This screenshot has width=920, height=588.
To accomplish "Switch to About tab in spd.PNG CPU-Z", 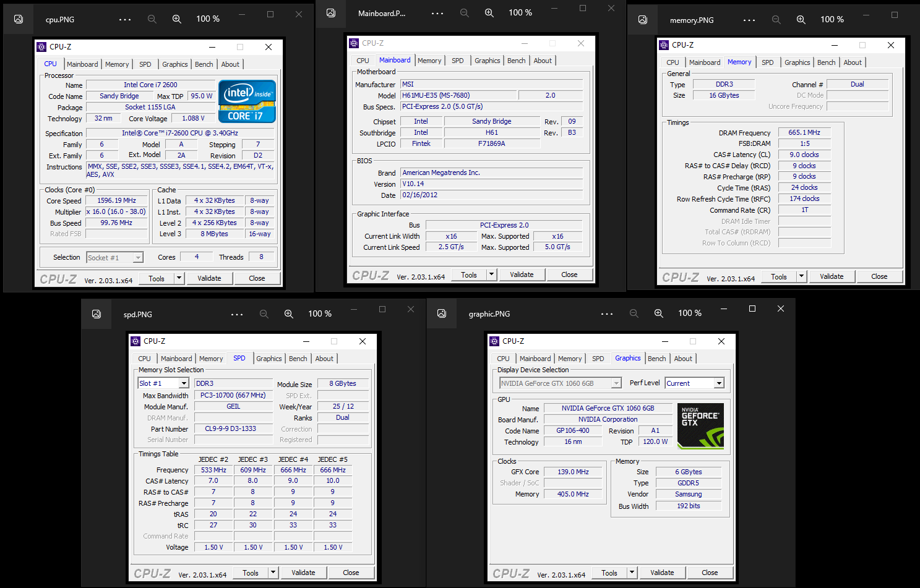I will coord(324,359).
